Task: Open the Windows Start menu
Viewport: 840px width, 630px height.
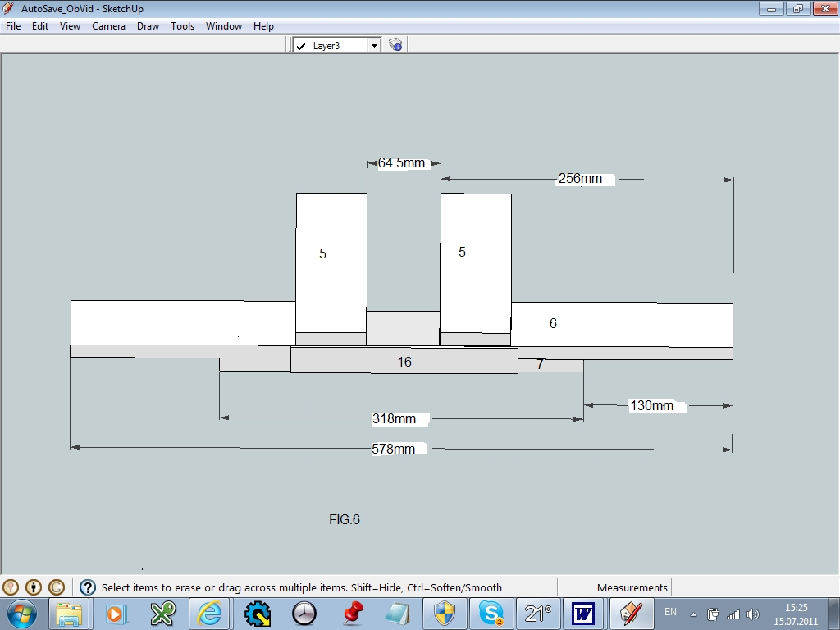Action: coord(21,614)
